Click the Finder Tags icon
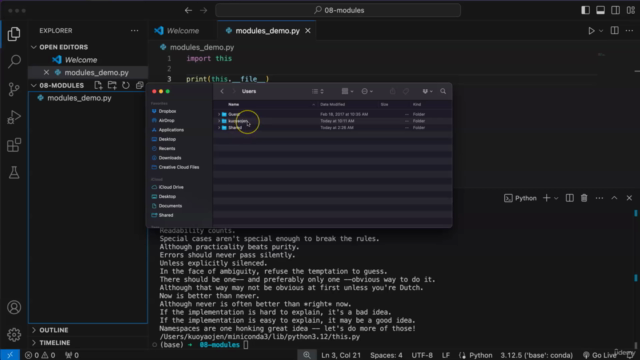 click(x=406, y=91)
